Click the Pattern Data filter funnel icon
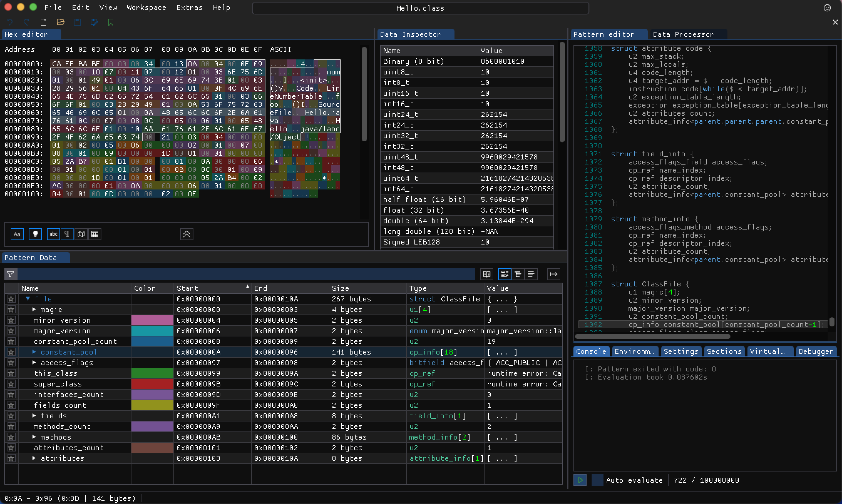The height and width of the screenshot is (504, 842). (x=11, y=274)
